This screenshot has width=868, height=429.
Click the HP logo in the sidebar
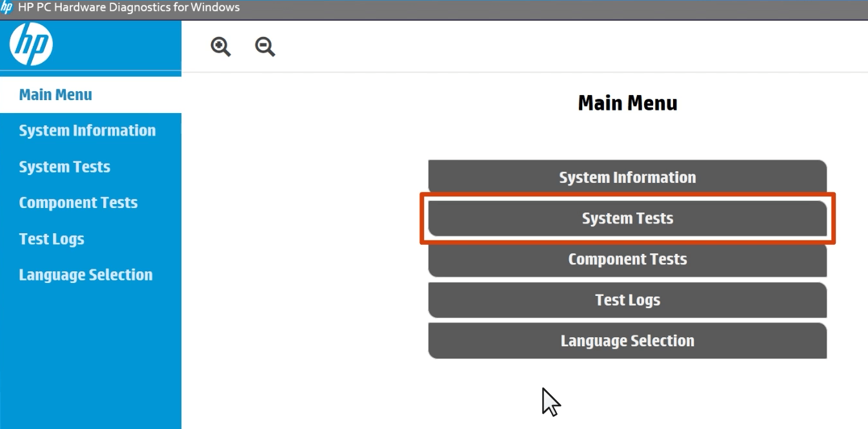click(31, 46)
